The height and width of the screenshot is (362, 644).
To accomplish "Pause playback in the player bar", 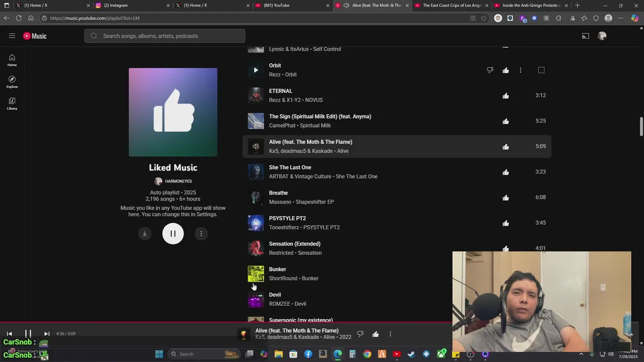I will click(x=28, y=334).
